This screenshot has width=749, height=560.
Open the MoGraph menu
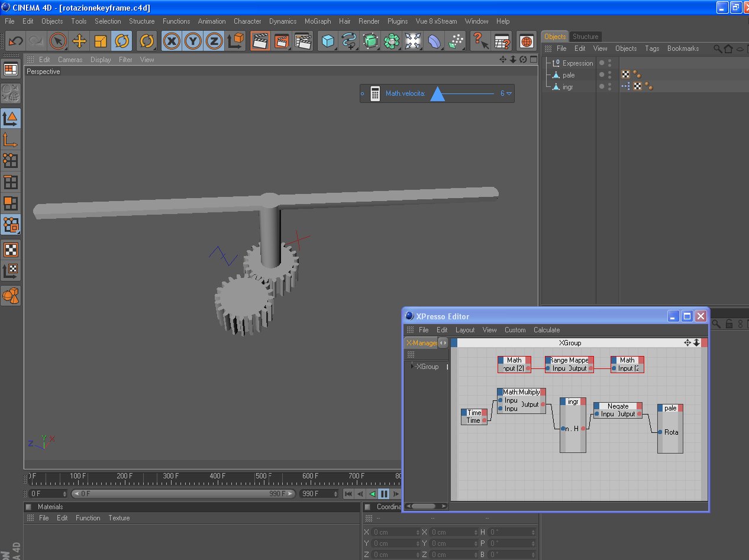317,21
